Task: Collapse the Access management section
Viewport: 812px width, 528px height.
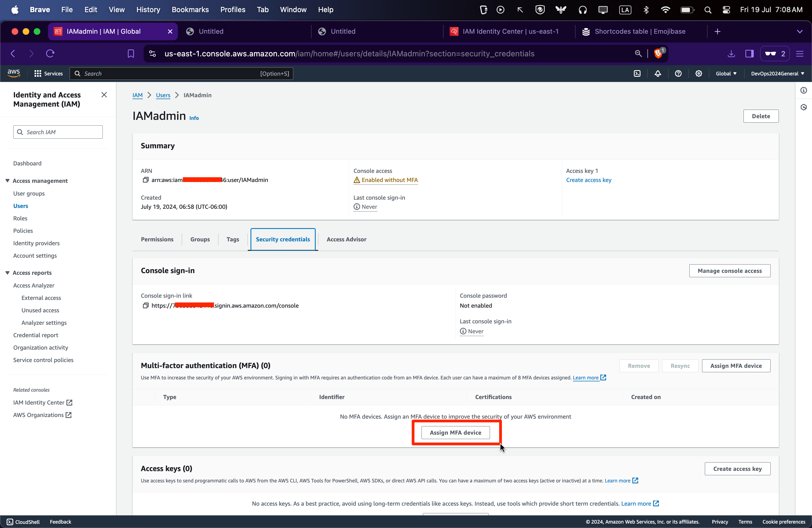Action: (7, 181)
